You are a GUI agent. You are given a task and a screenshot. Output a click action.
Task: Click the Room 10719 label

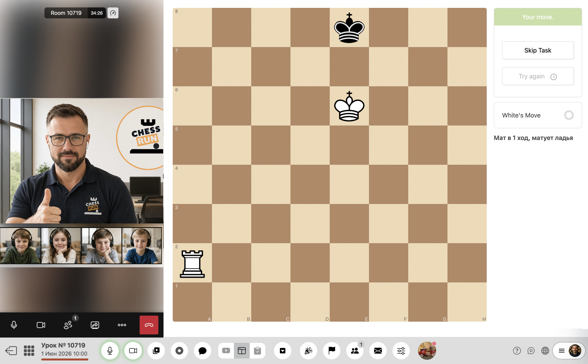click(66, 13)
